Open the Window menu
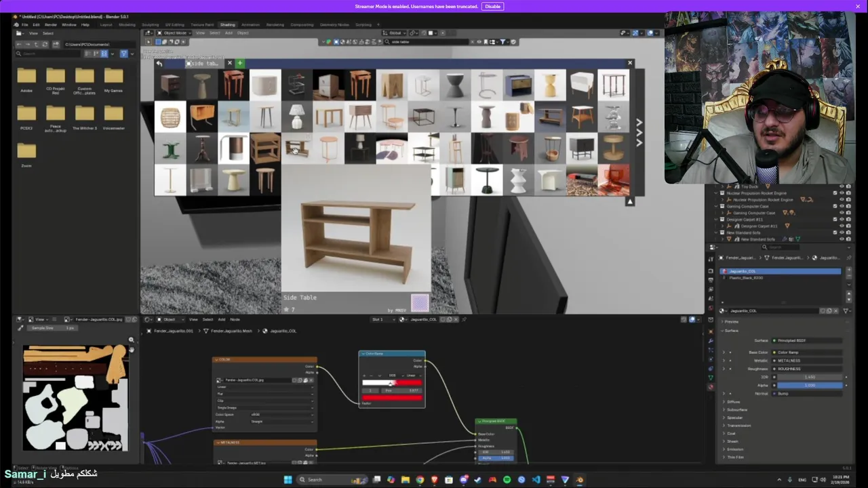 pyautogui.click(x=69, y=24)
